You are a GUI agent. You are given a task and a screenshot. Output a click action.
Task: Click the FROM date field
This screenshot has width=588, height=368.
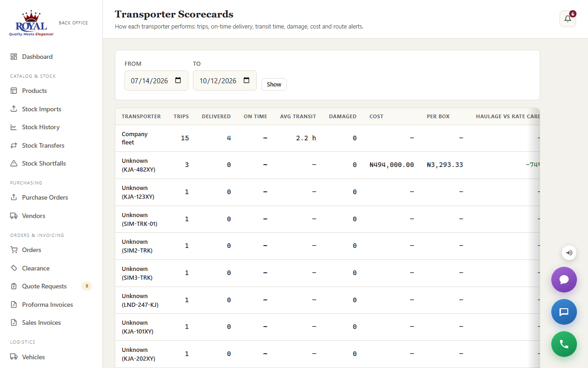(x=156, y=80)
